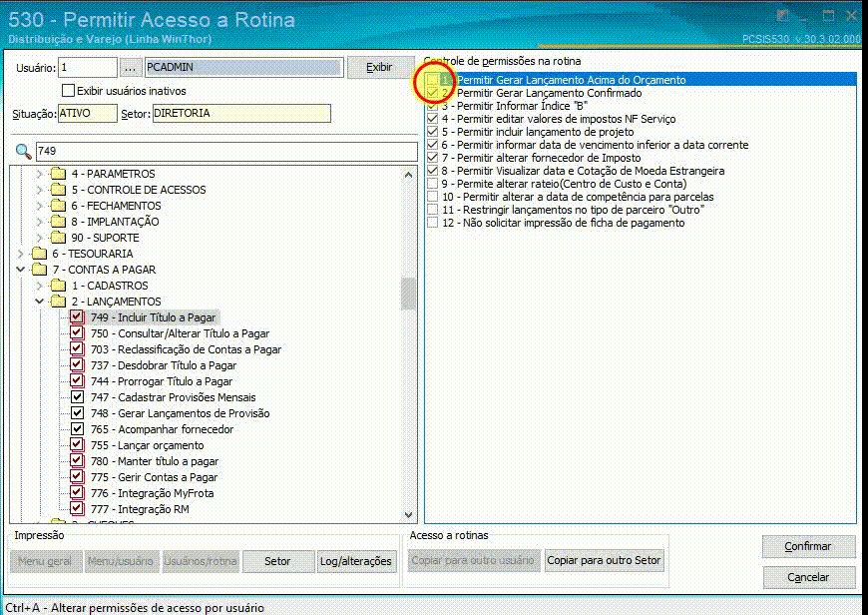Click the tree scrollbar up arrow
The image size is (868, 615).
point(408,175)
